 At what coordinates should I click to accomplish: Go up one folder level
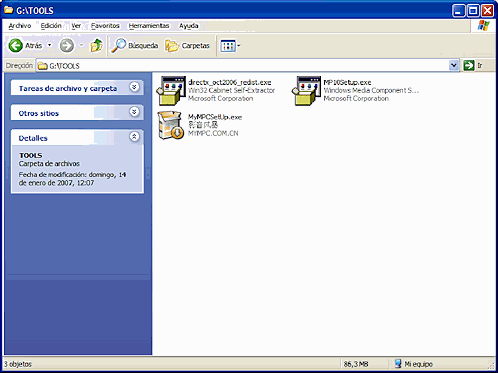tap(97, 45)
